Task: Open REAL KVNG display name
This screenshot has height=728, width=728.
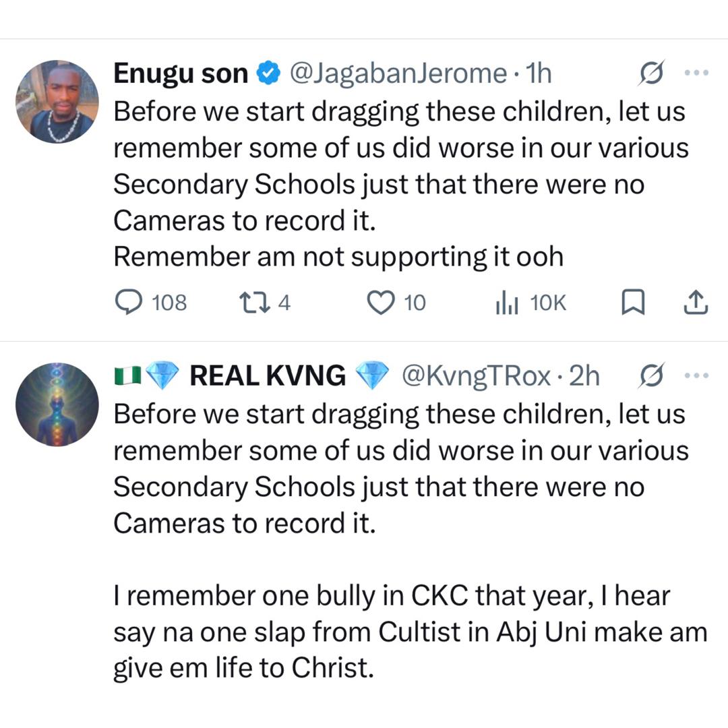Action: 268,375
